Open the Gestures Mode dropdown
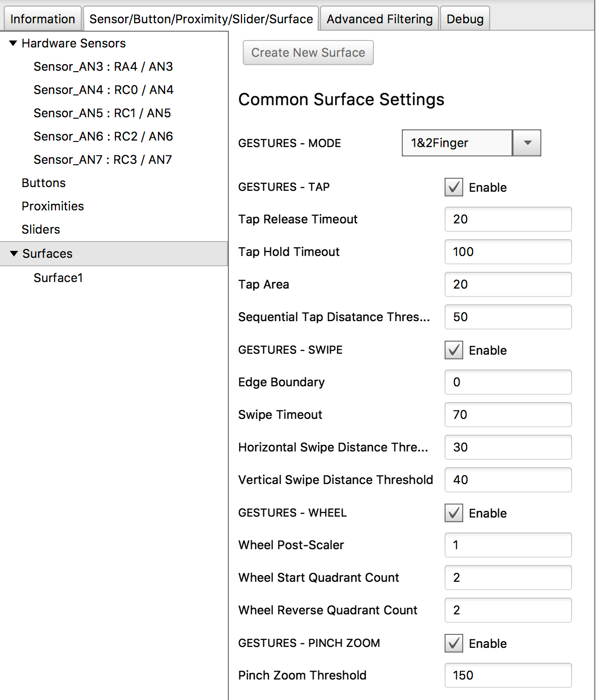Image resolution: width=599 pixels, height=700 pixels. tap(526, 143)
